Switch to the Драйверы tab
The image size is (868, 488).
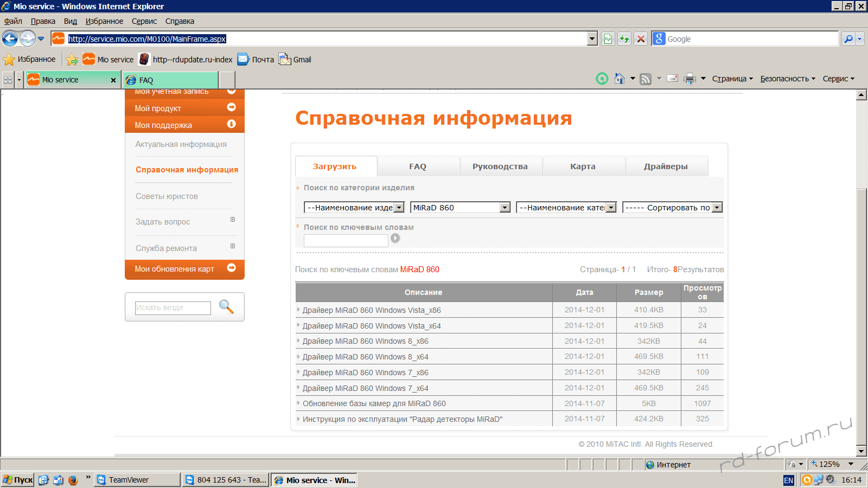[666, 166]
